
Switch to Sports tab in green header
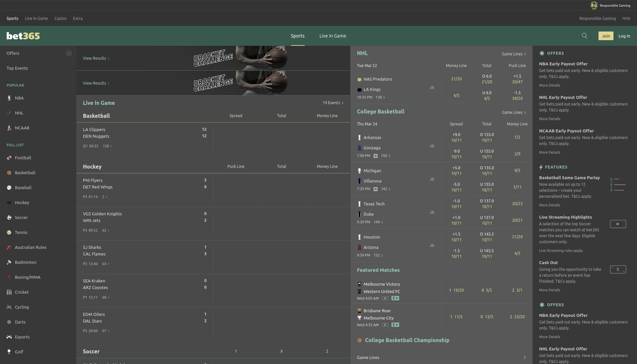pos(298,36)
